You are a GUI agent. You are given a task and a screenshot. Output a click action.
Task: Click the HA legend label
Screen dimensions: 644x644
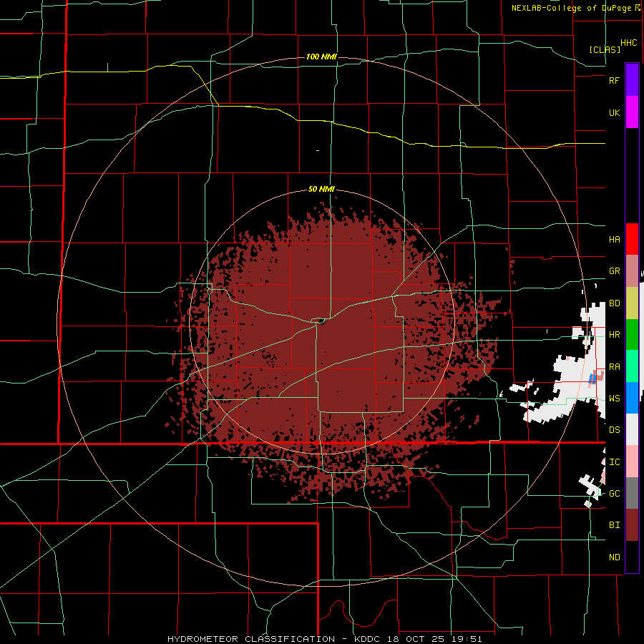click(614, 240)
